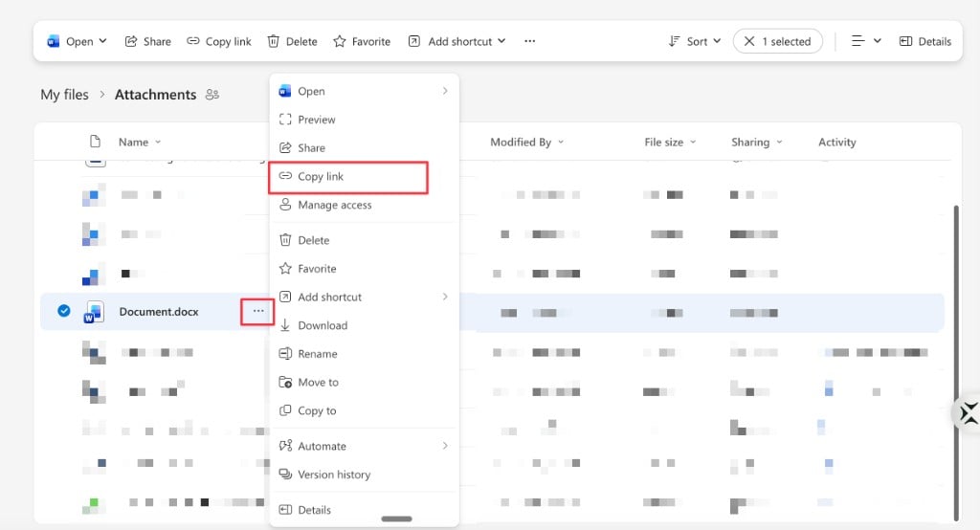The height and width of the screenshot is (530, 980).
Task: Open toolbar overflow ellipsis menu
Action: click(530, 41)
